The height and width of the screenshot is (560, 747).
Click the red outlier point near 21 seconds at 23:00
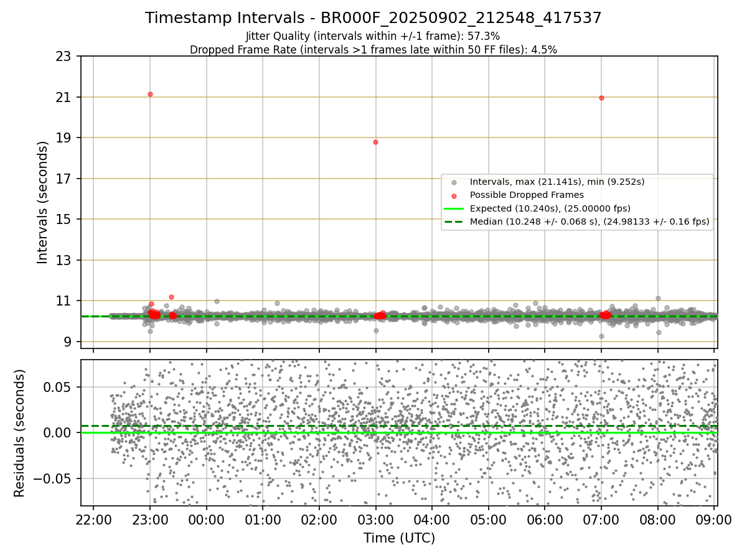pyautogui.click(x=150, y=94)
